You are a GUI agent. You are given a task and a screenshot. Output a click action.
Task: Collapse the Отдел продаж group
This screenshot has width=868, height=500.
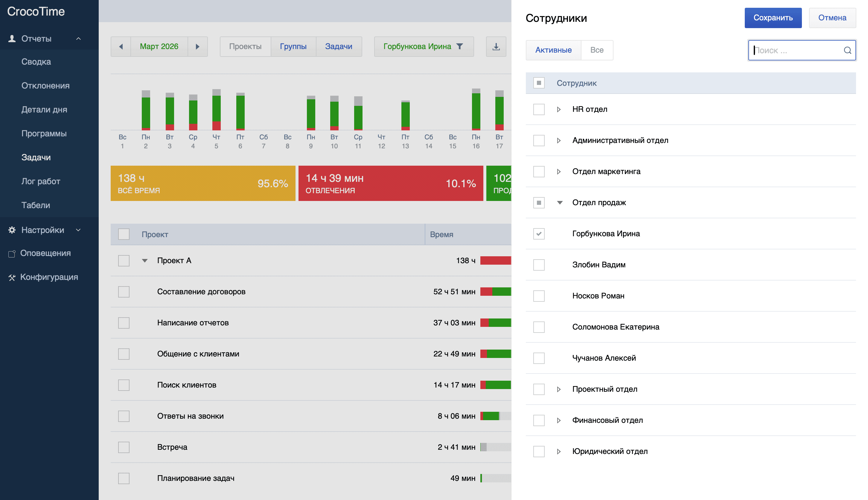pyautogui.click(x=560, y=203)
